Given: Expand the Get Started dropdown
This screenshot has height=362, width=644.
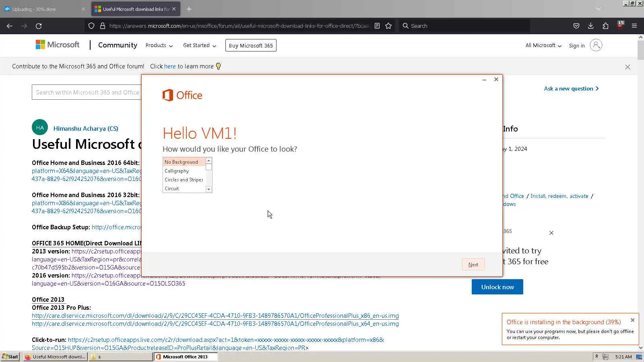Looking at the screenshot, I should pyautogui.click(x=200, y=45).
